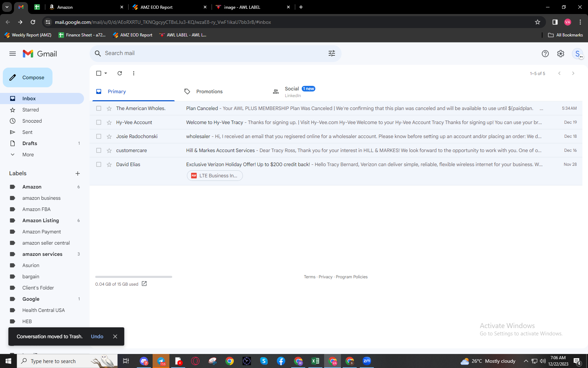Open Gmail Settings gear icon
The height and width of the screenshot is (368, 588).
point(561,54)
